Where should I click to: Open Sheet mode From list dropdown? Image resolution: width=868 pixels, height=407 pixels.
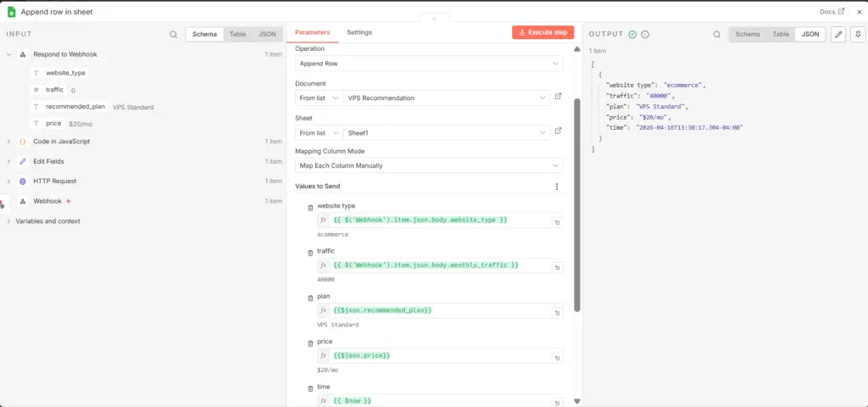[320, 133]
